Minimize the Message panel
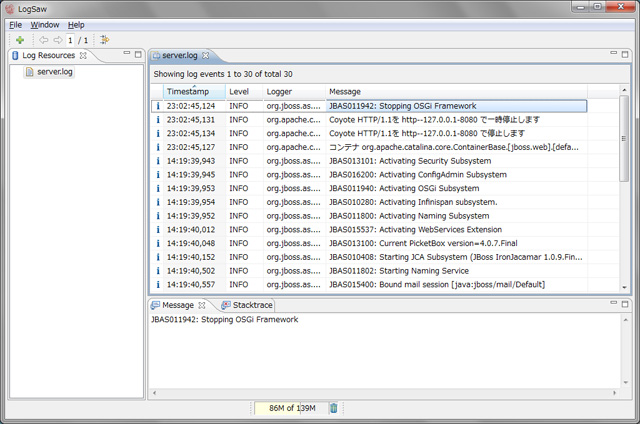Image resolution: width=640 pixels, height=424 pixels. click(x=613, y=303)
